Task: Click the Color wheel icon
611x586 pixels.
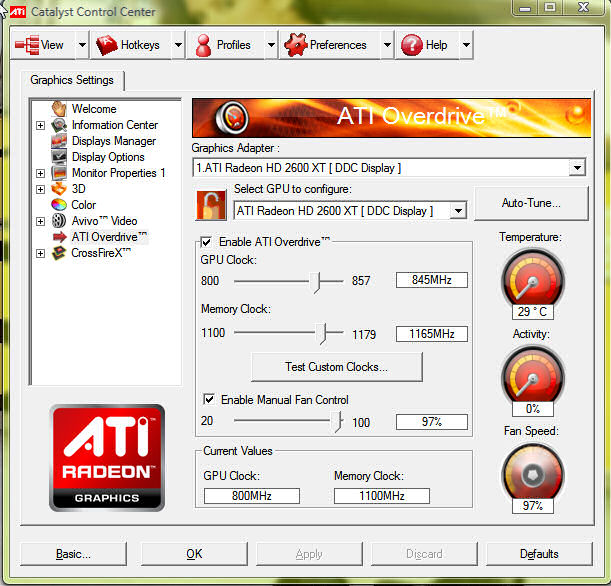Action: (x=59, y=205)
